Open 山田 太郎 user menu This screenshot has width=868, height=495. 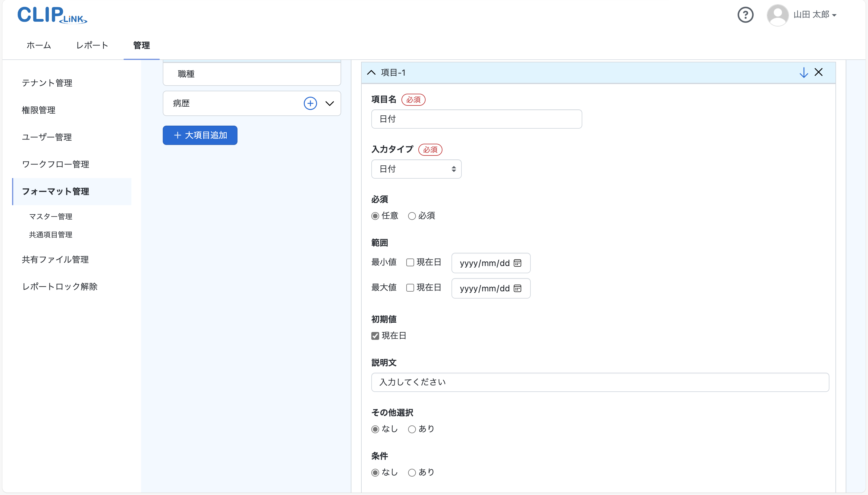coord(815,15)
